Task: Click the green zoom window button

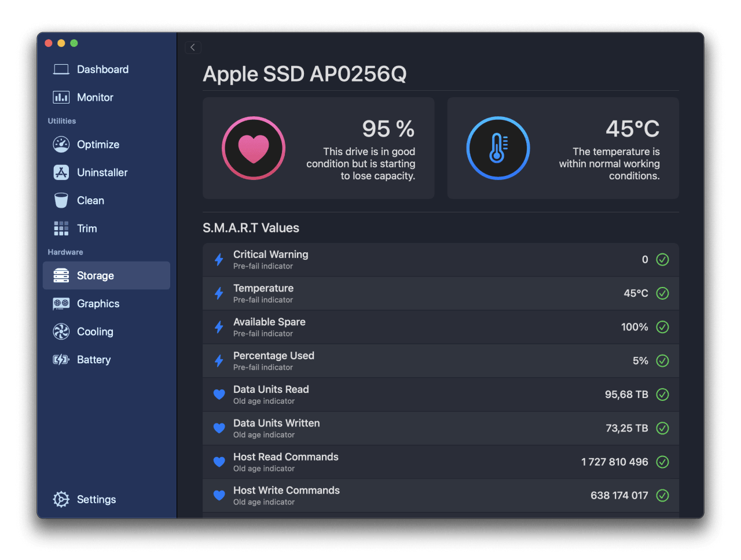Action: [74, 43]
